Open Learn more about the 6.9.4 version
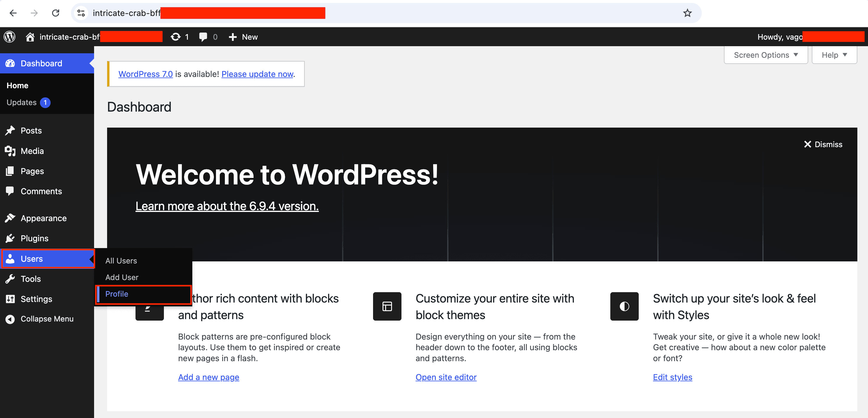 click(227, 206)
